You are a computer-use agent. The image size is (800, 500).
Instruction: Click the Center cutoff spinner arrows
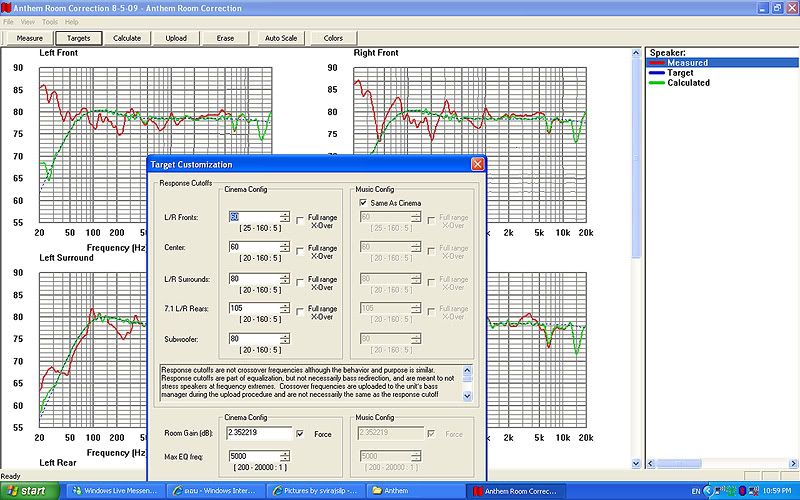[x=285, y=247]
